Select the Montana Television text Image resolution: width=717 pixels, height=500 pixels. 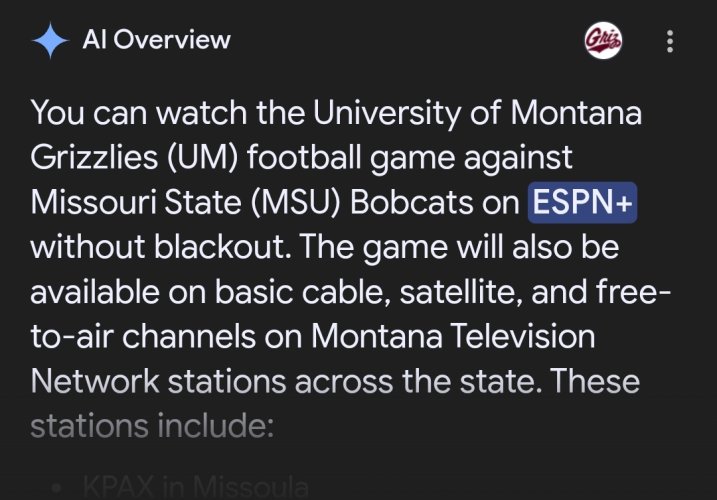point(453,337)
